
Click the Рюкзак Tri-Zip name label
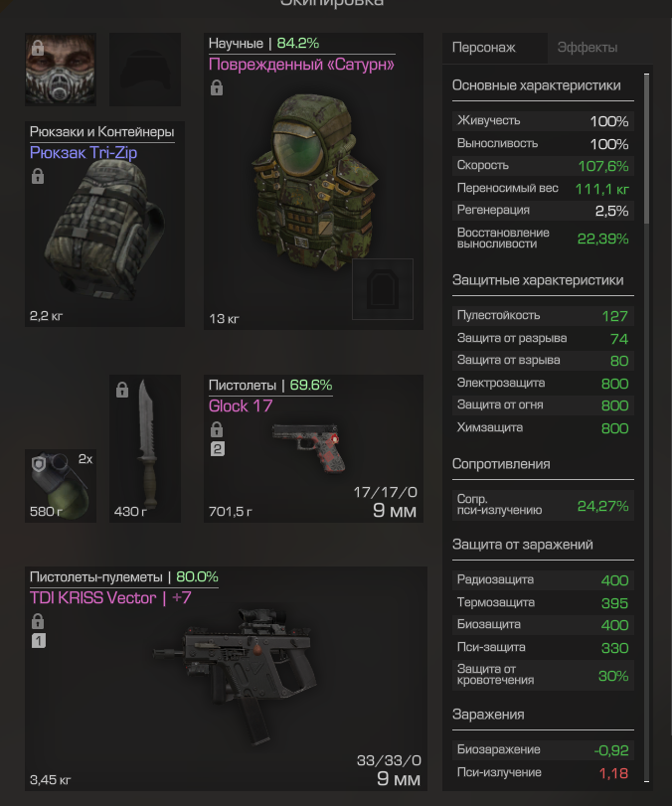click(84, 153)
